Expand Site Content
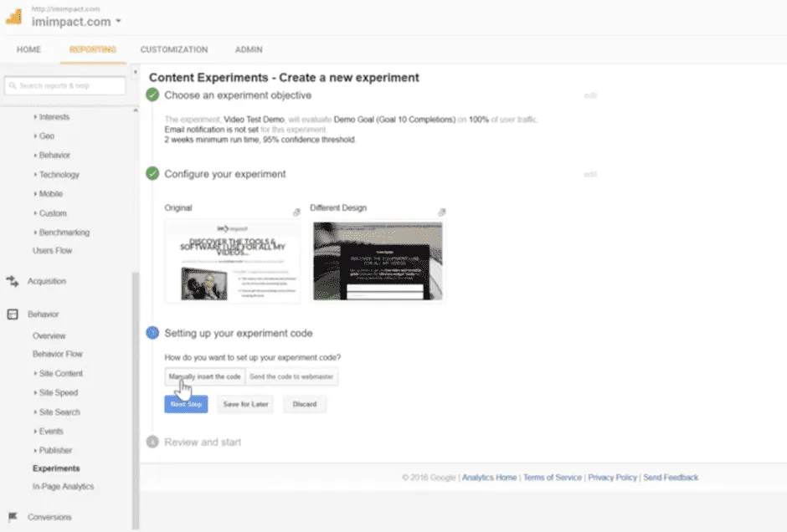The width and height of the screenshot is (787, 532). tap(59, 374)
